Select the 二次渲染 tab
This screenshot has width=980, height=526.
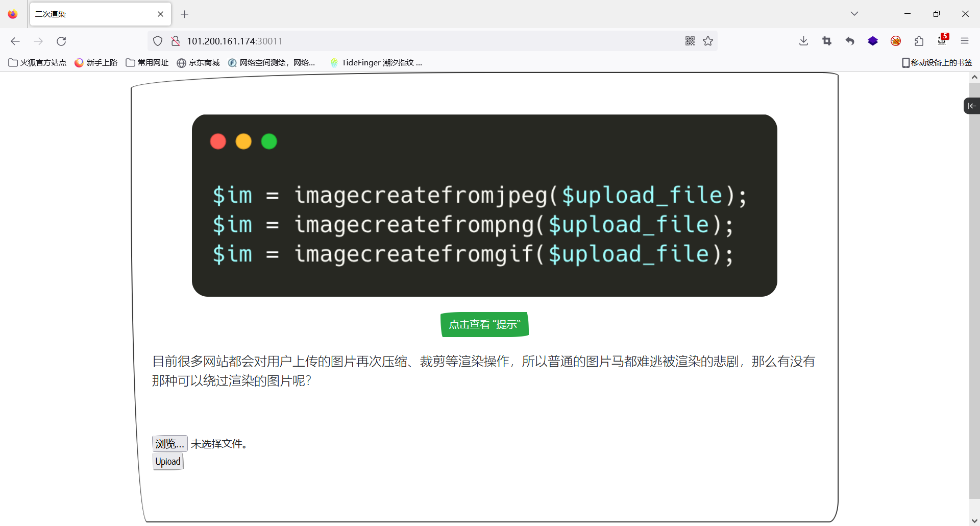tap(101, 14)
